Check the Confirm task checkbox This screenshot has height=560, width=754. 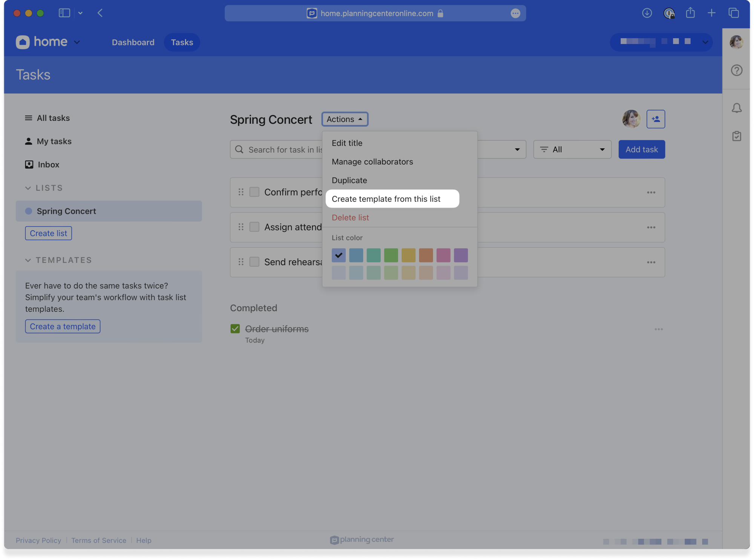(254, 192)
